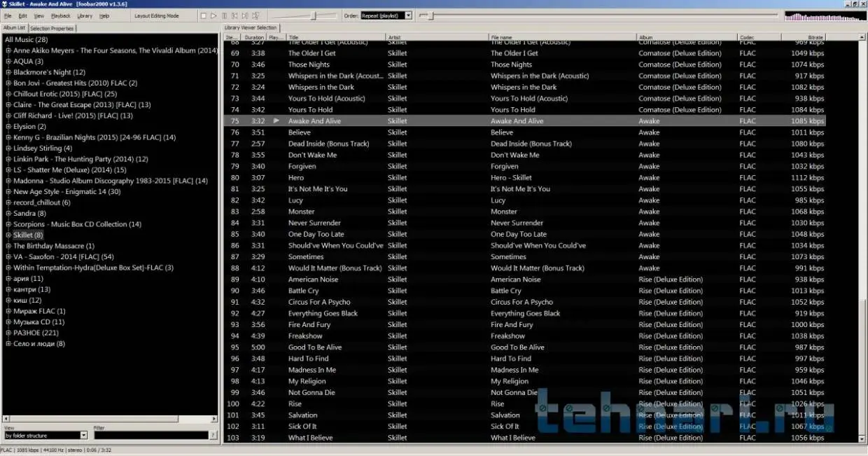The width and height of the screenshot is (868, 456).
Task: Select track Good To Be Alive
Action: (525, 347)
